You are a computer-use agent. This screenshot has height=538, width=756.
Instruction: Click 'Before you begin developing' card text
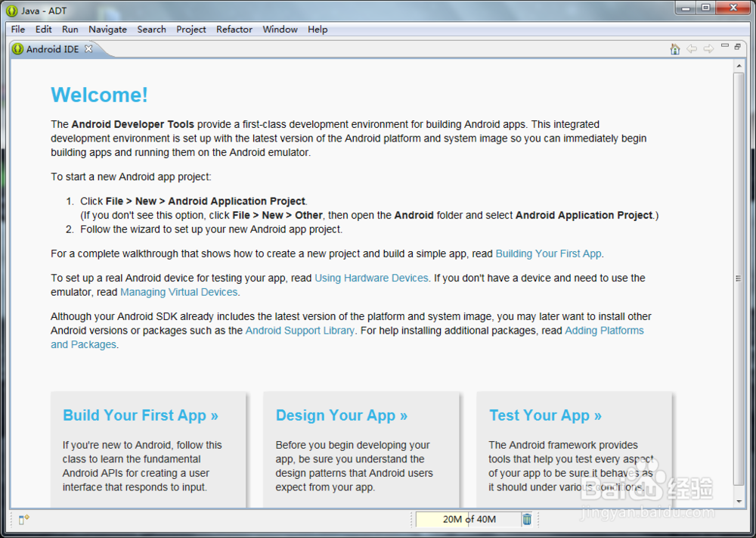pos(354,466)
